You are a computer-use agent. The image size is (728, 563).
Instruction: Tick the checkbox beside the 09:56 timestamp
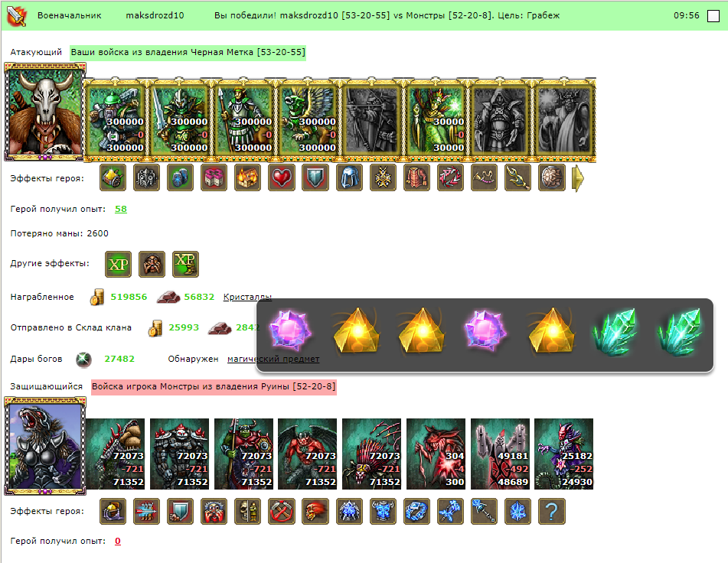coord(713,16)
